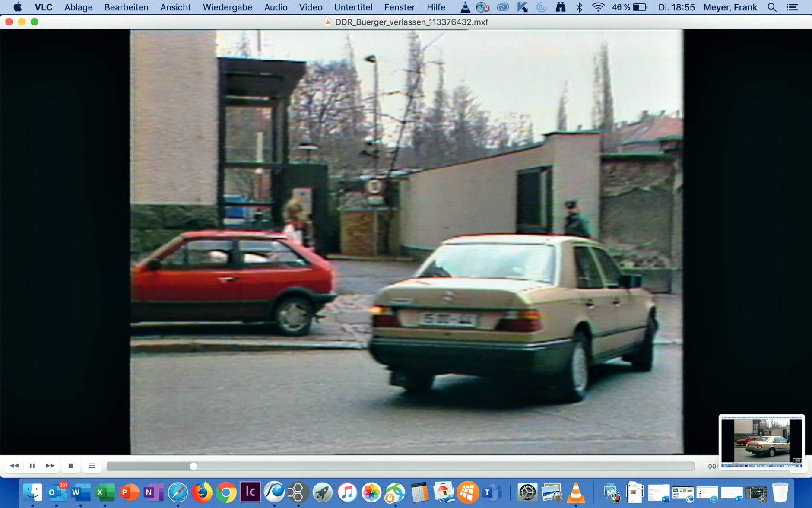812x508 pixels.
Task: Click the rewind button
Action: click(x=14, y=466)
